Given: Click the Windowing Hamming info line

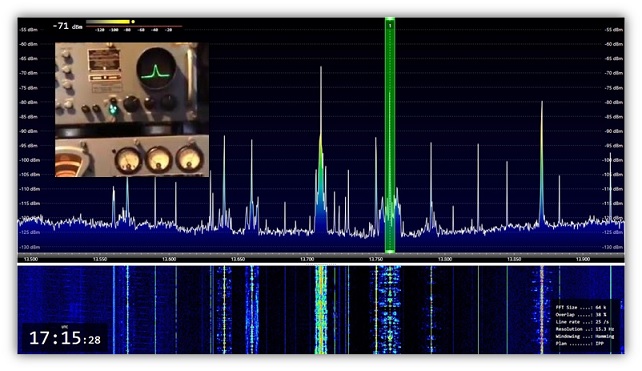Looking at the screenshot, I should click(585, 336).
